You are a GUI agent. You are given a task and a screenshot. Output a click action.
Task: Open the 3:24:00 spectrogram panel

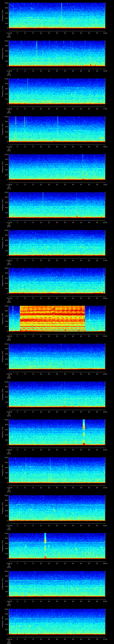(x=57, y=394)
